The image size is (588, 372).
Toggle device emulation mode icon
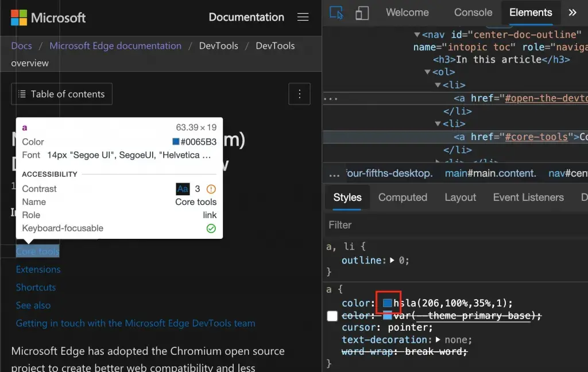click(362, 13)
